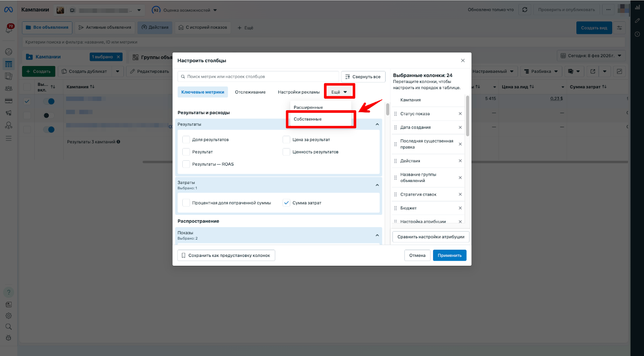
Task: Open the view filter settings sliders icon
Action: (x=619, y=28)
